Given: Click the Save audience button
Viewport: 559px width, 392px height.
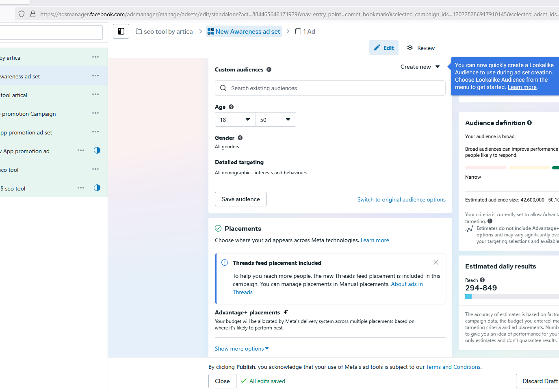Looking at the screenshot, I should [x=240, y=199].
